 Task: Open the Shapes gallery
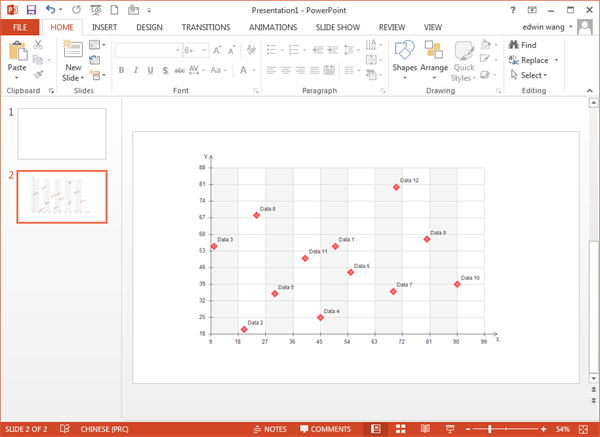[405, 57]
